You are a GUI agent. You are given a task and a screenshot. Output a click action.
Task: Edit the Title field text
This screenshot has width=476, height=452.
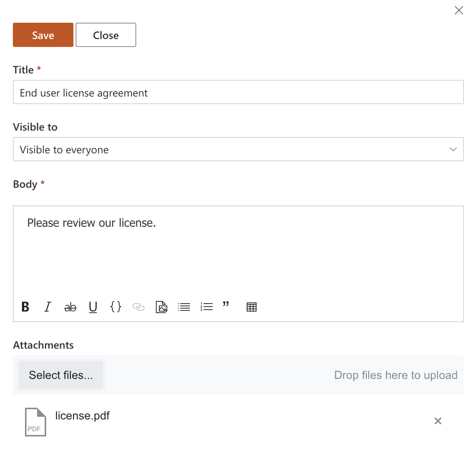point(238,92)
